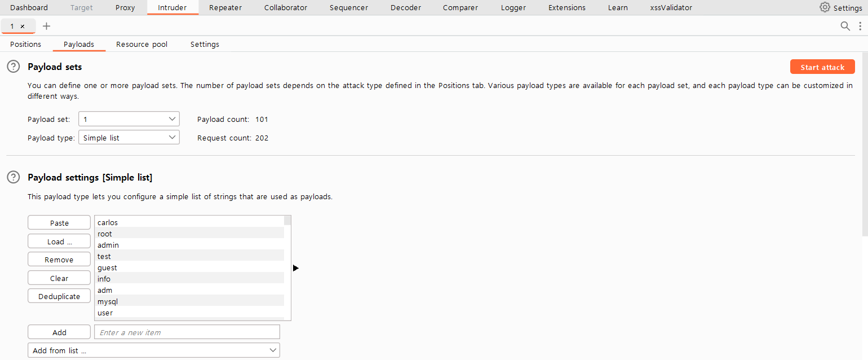Go to the Decoder tab
868x360 pixels.
406,7
